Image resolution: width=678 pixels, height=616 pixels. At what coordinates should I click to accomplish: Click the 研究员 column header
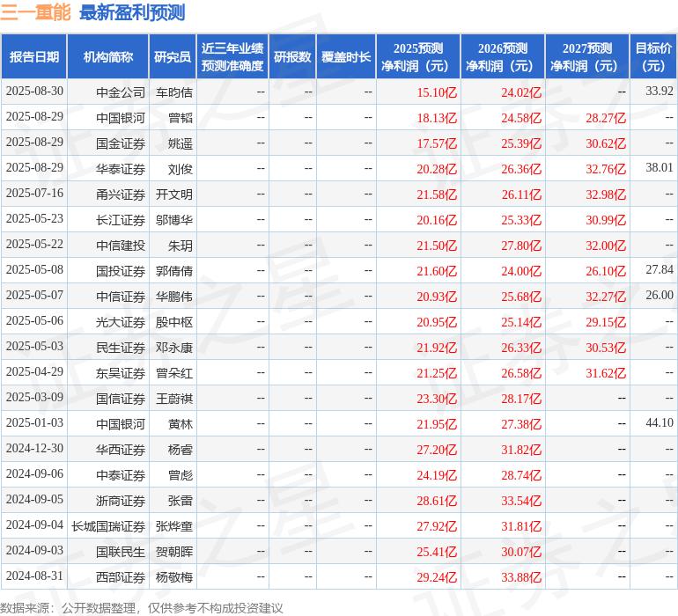[x=173, y=56]
